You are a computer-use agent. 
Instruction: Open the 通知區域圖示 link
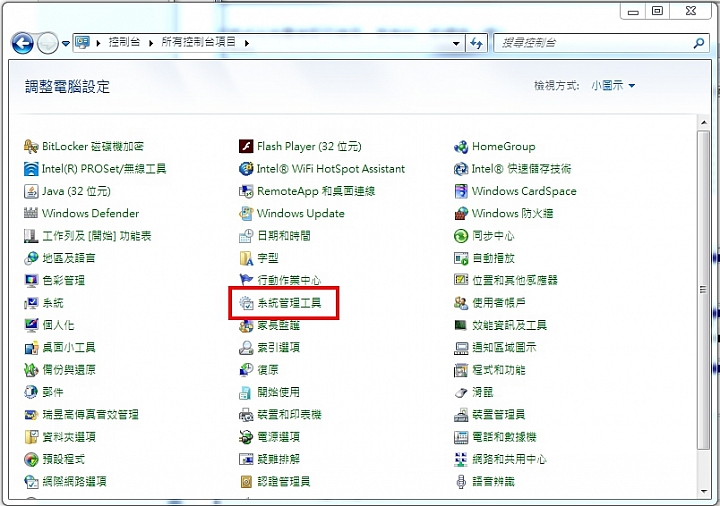(504, 348)
